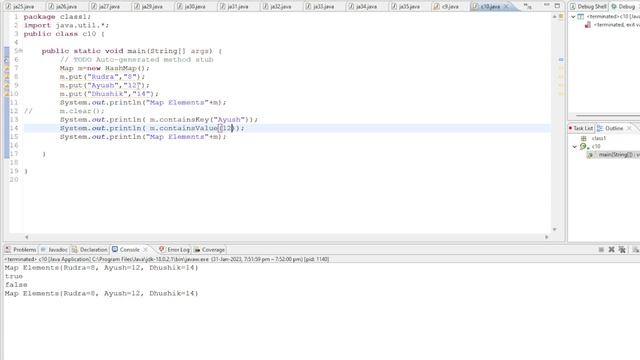Open the ja34.java editor tab
640x360 pixels.
(x=362, y=7)
